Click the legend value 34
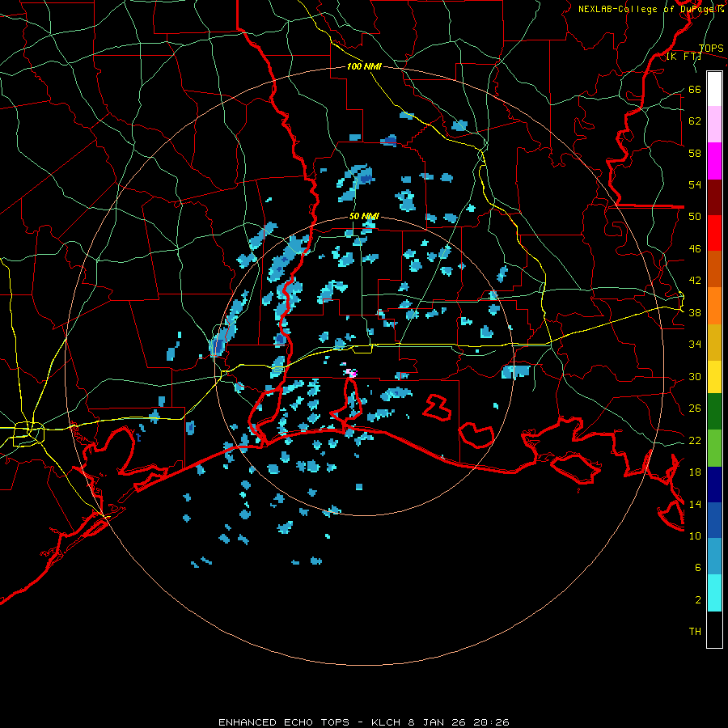This screenshot has width=728, height=728. click(x=695, y=345)
